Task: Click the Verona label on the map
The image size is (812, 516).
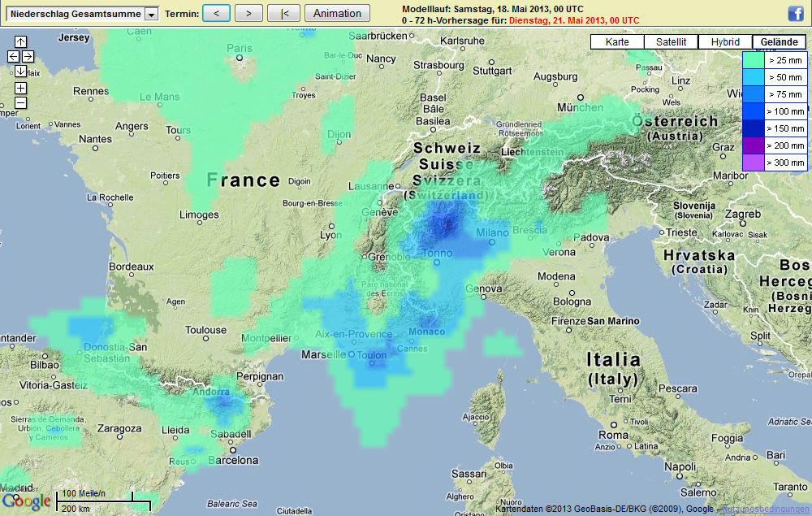Action: [559, 252]
